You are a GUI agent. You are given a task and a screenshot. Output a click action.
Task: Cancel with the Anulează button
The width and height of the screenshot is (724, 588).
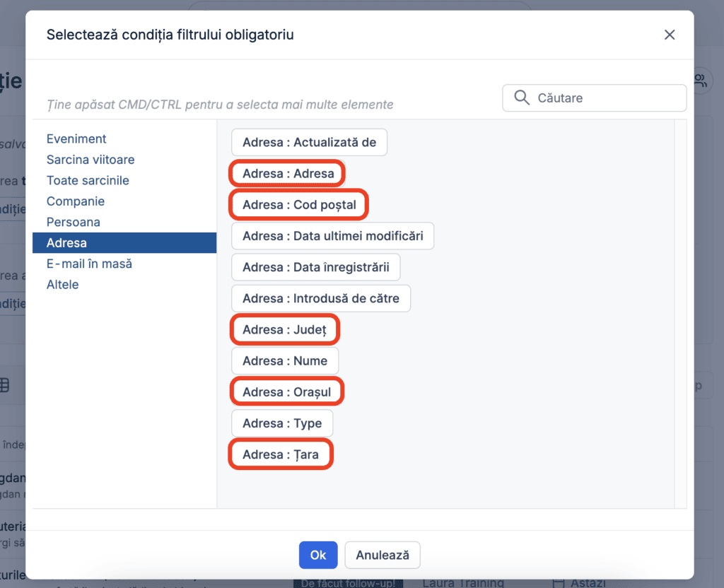(x=383, y=555)
